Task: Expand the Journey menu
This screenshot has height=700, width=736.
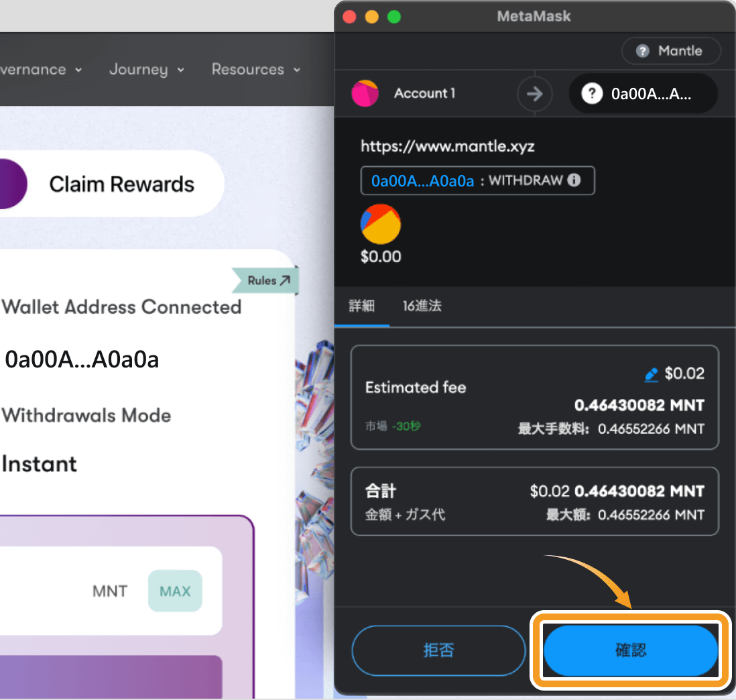Action: 147,70
